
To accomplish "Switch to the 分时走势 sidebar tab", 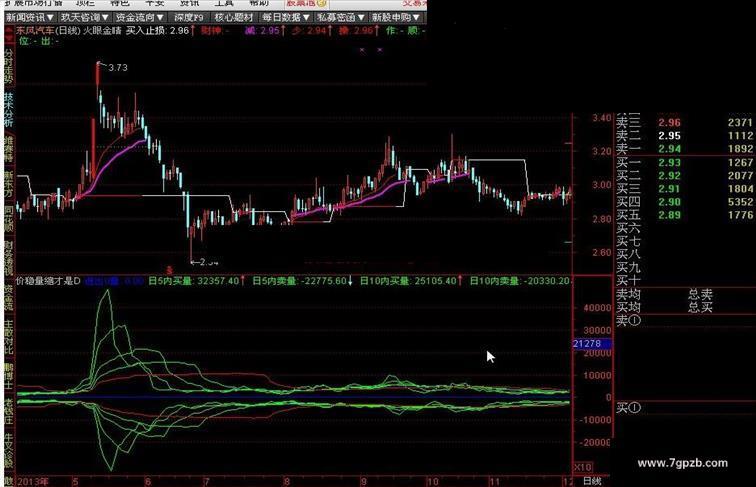I will click(9, 67).
